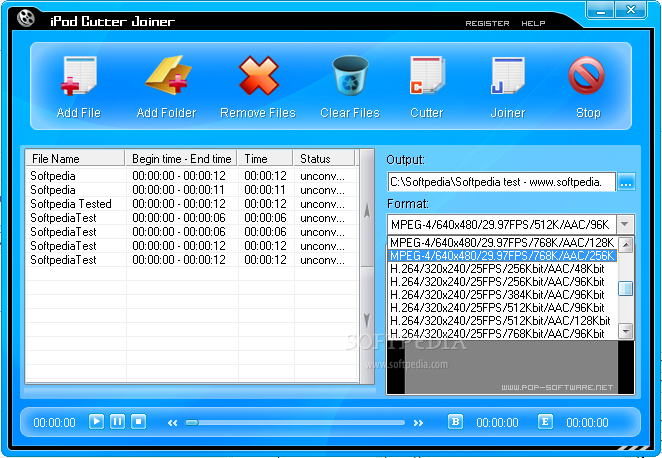
Task: Click the format list scroll up arrow
Action: [x=626, y=245]
